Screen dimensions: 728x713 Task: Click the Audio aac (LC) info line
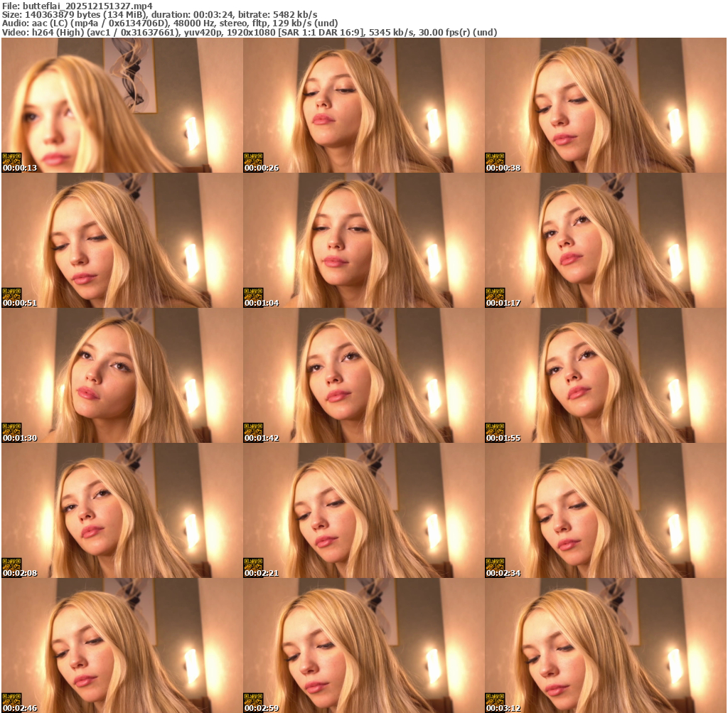(x=170, y=23)
